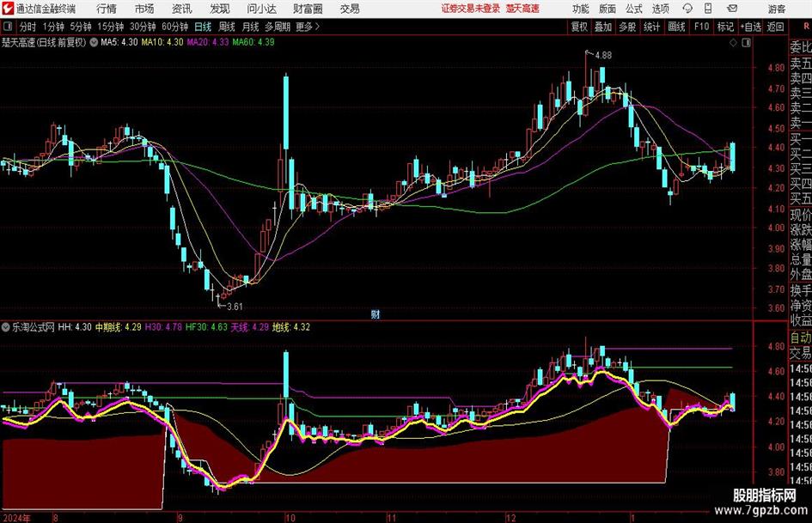Expand the 乐淘公式网 sub-indicator dropdown arrow
This screenshot has height=523, width=812.
click(x=6, y=327)
